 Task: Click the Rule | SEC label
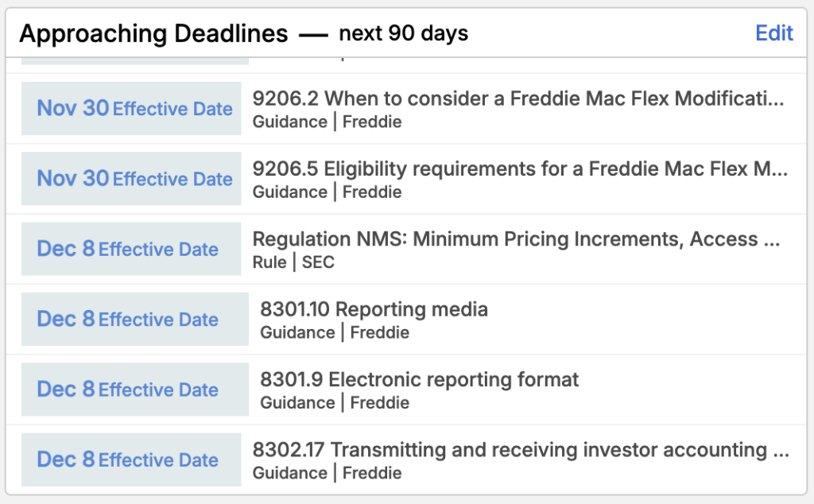pos(293,262)
